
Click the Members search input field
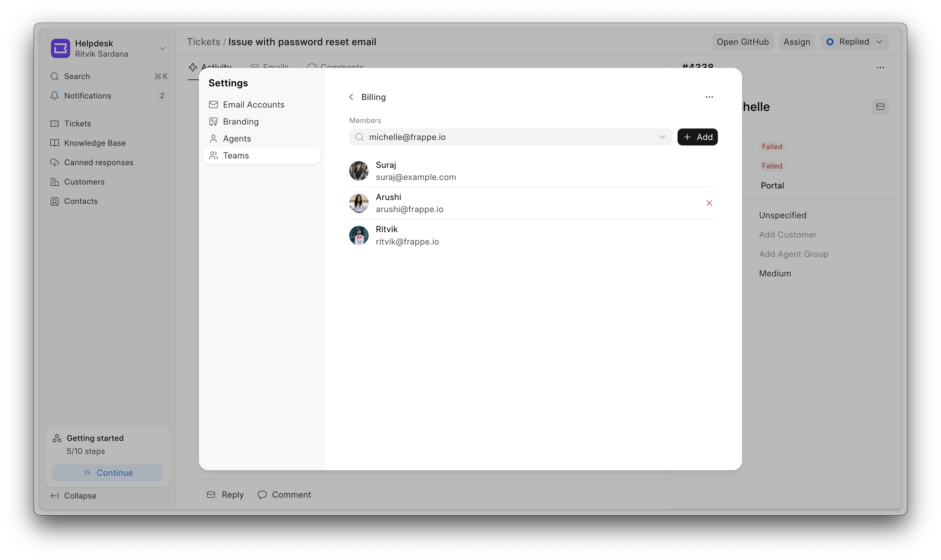click(510, 137)
